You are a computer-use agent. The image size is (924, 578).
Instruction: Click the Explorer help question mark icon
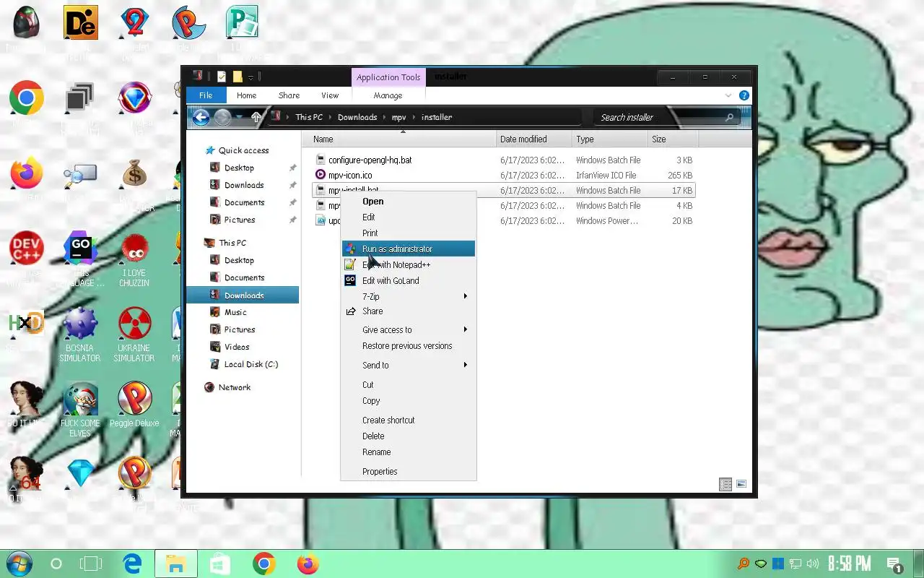point(744,95)
